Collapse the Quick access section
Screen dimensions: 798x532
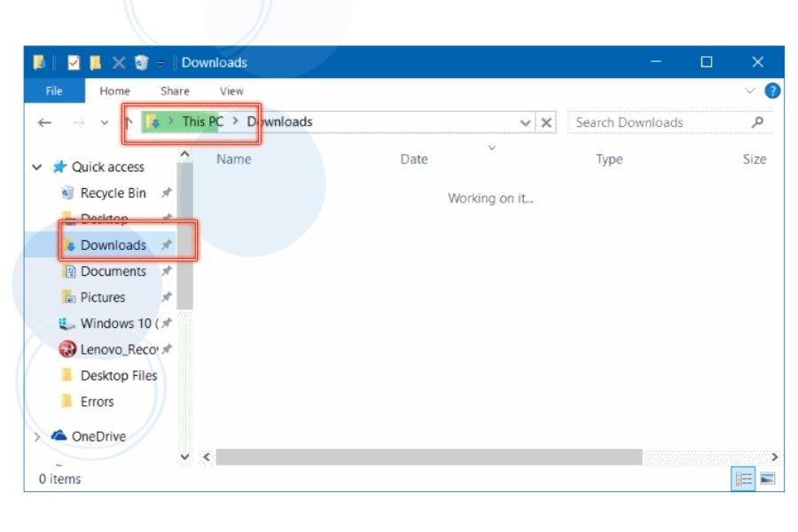[x=35, y=167]
